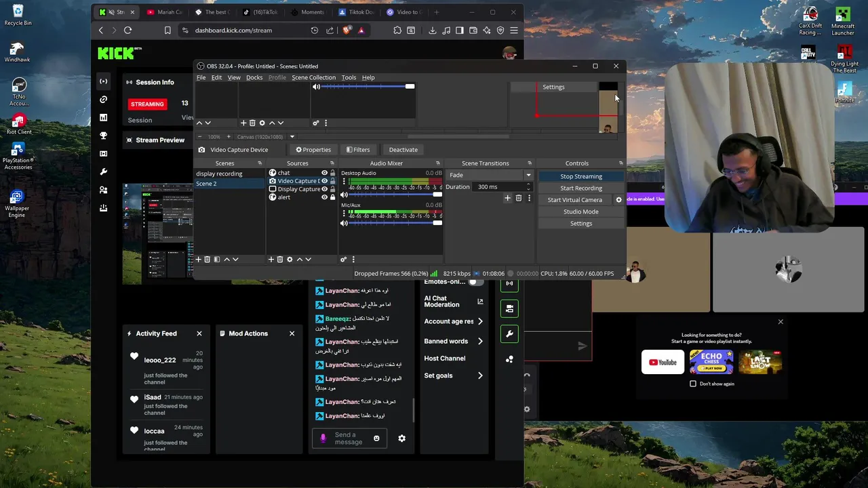Toggle visibility of chat source

(x=324, y=173)
